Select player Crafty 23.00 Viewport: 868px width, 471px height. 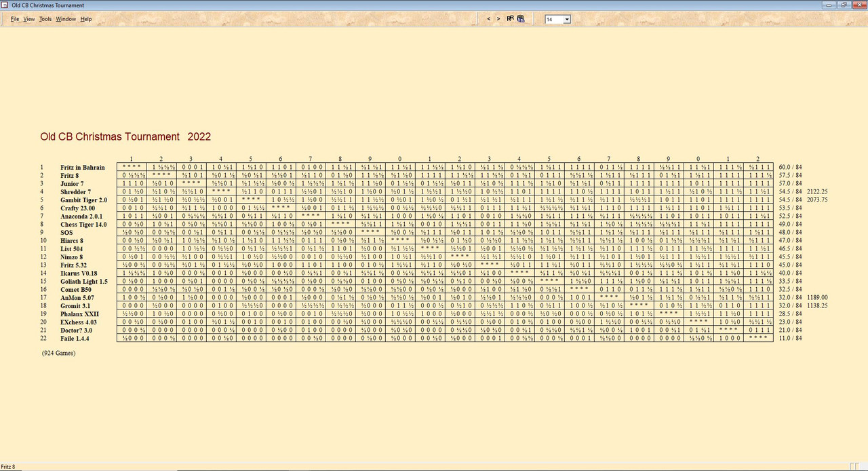[x=77, y=208]
